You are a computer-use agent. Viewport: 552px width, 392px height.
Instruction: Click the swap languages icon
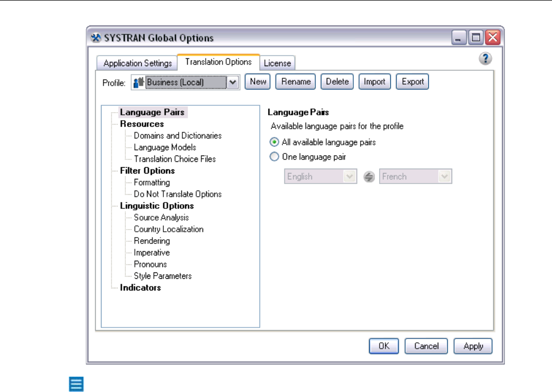pyautogui.click(x=369, y=177)
